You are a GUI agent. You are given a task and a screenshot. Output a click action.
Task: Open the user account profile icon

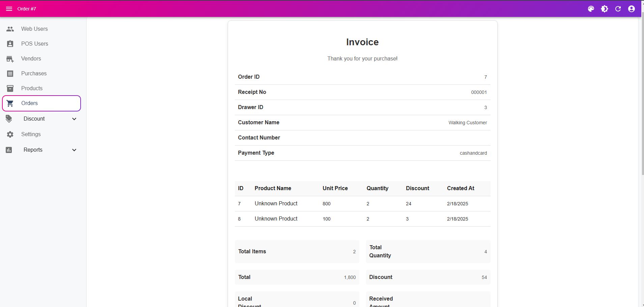tap(632, 9)
